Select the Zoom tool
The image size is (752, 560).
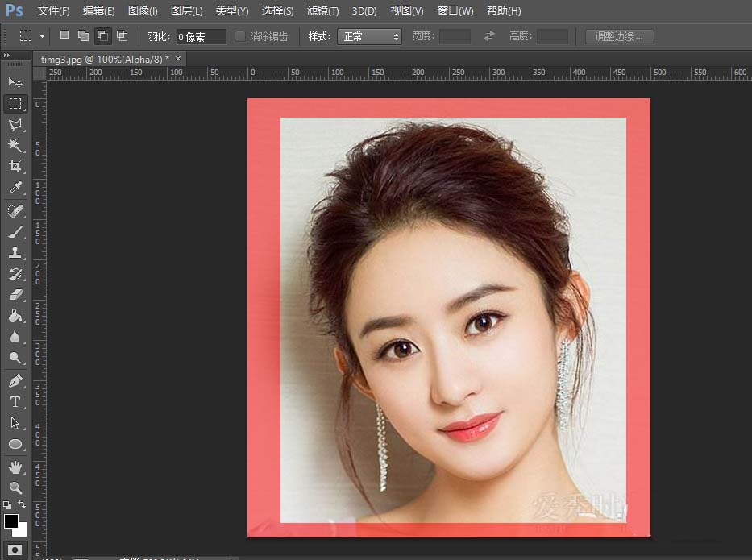pos(16,488)
